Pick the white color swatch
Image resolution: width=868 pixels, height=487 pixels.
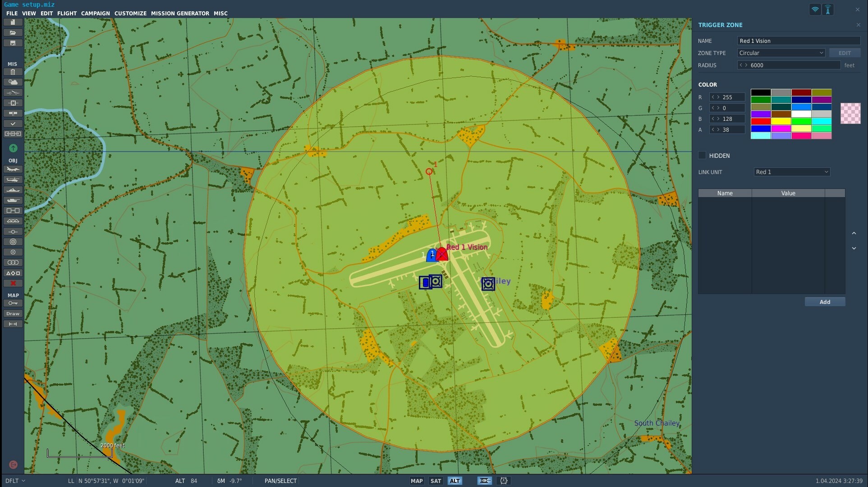point(801,114)
